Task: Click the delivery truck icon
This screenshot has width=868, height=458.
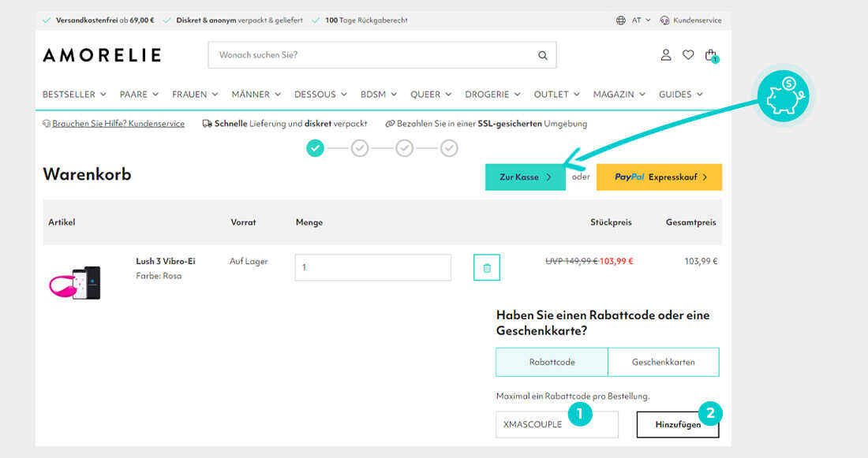Action: (207, 124)
